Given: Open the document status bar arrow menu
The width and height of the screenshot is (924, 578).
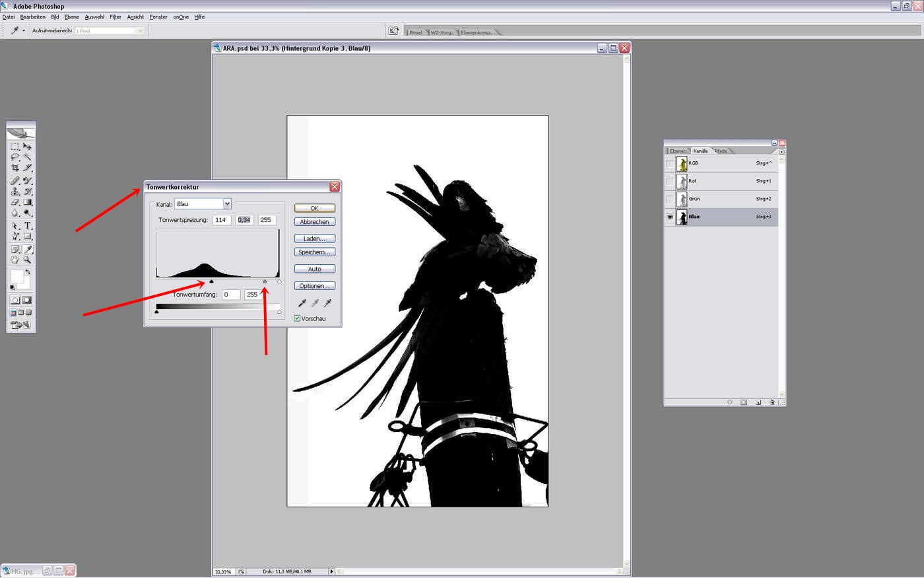Looking at the screenshot, I should click(331, 571).
